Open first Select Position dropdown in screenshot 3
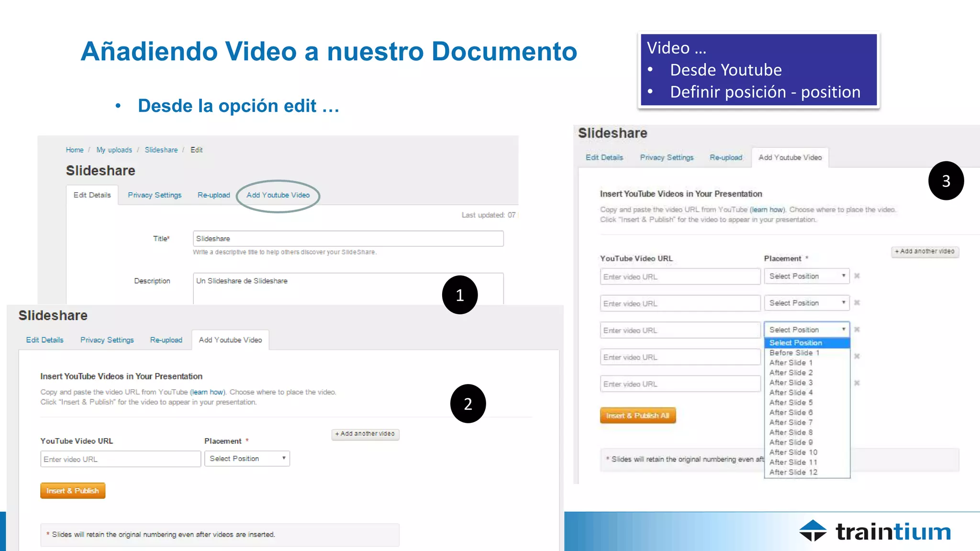Viewport: 980px width, 551px height. (x=807, y=276)
